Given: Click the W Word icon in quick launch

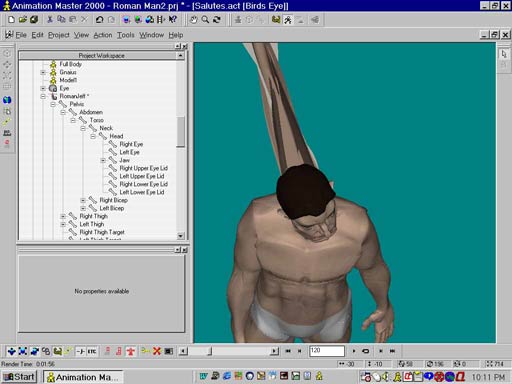Looking at the screenshot, I should [204, 376].
